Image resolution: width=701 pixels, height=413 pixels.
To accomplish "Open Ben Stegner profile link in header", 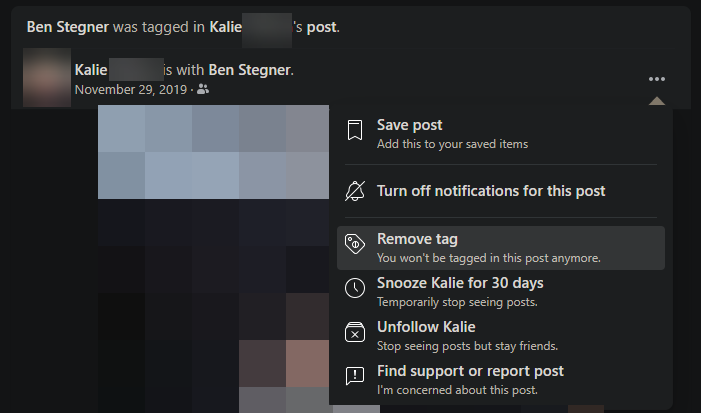I will tap(64, 27).
